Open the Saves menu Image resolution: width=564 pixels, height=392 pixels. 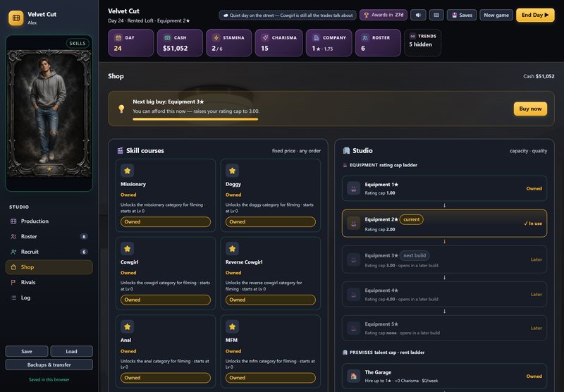[x=462, y=15]
